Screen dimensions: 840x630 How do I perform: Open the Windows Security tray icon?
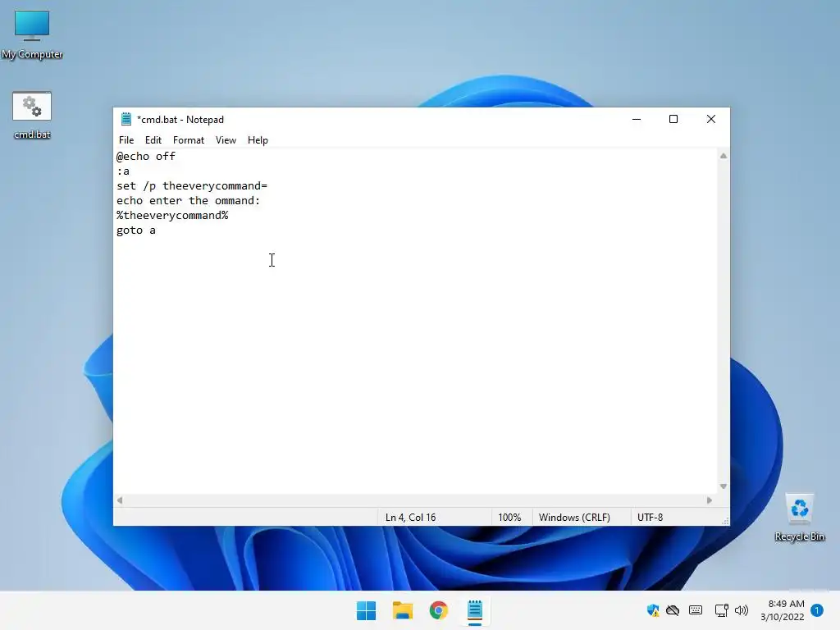[x=652, y=610]
